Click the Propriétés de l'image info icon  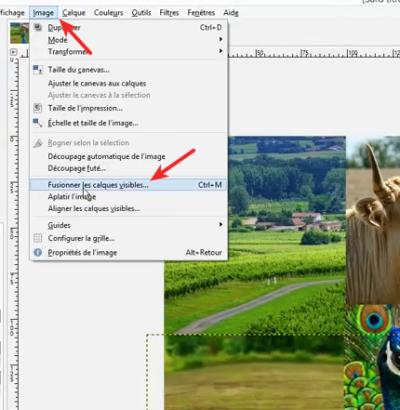click(x=38, y=252)
